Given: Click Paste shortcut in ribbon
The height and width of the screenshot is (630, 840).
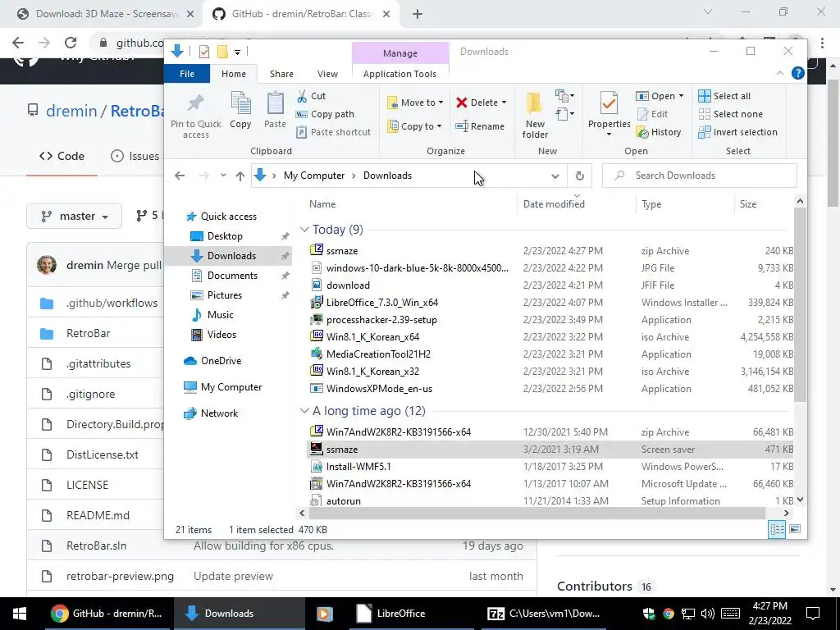Looking at the screenshot, I should tap(333, 132).
